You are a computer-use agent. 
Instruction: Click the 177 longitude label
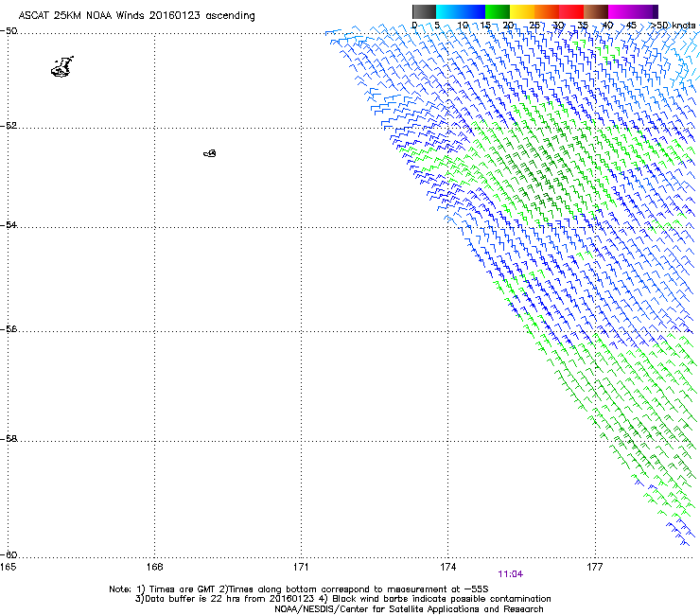click(595, 567)
